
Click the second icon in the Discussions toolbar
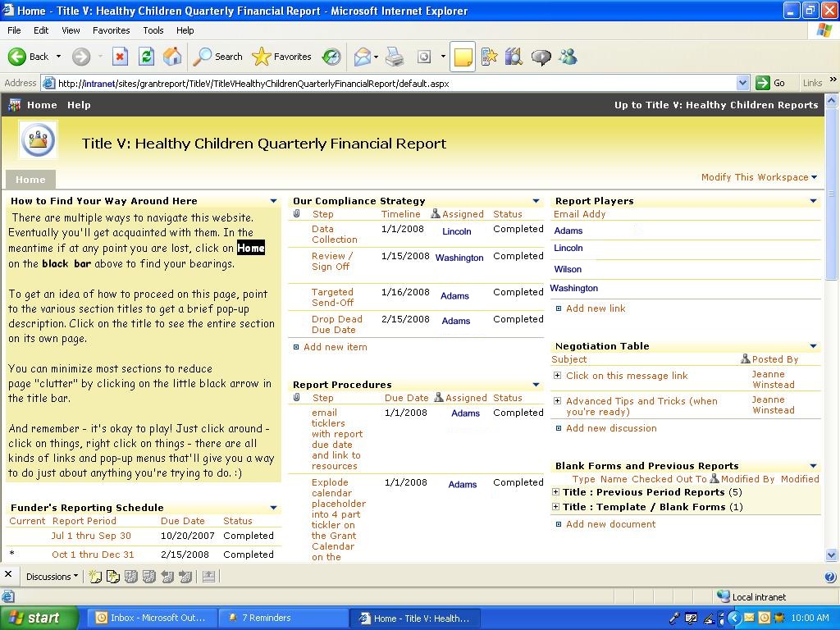coord(113,577)
